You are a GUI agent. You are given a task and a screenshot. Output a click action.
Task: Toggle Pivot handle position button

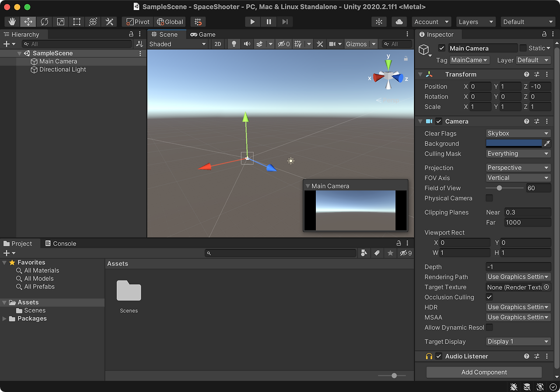[x=138, y=22]
